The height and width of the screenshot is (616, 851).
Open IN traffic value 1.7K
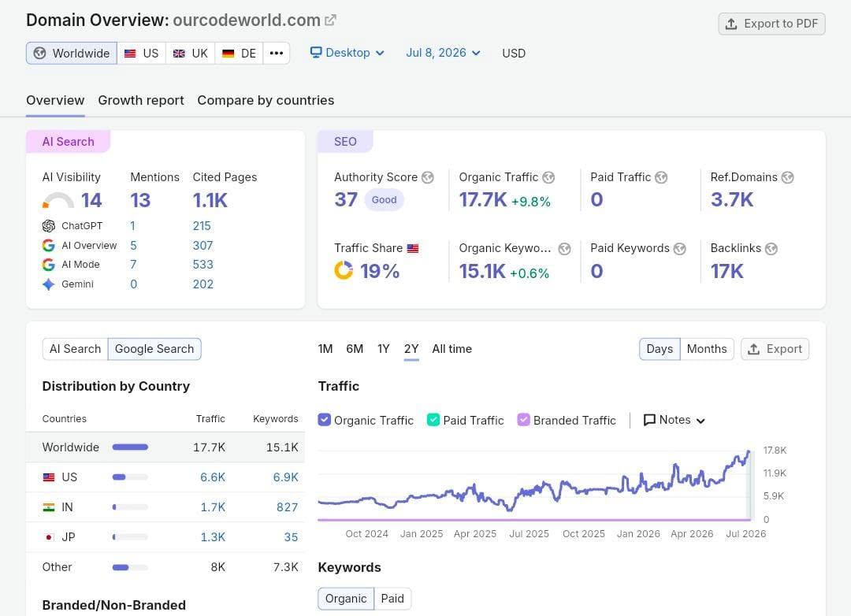pos(213,507)
